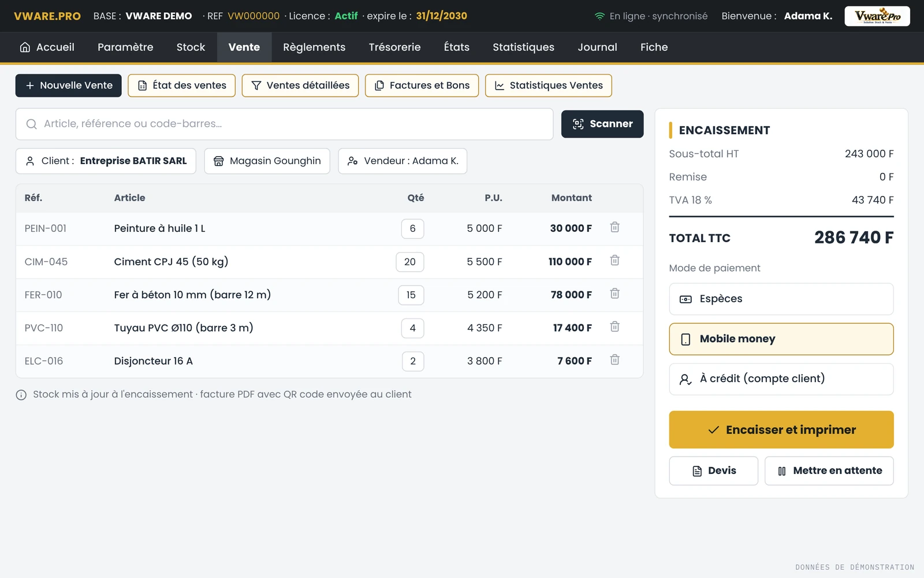Open the Journal menu

point(597,47)
